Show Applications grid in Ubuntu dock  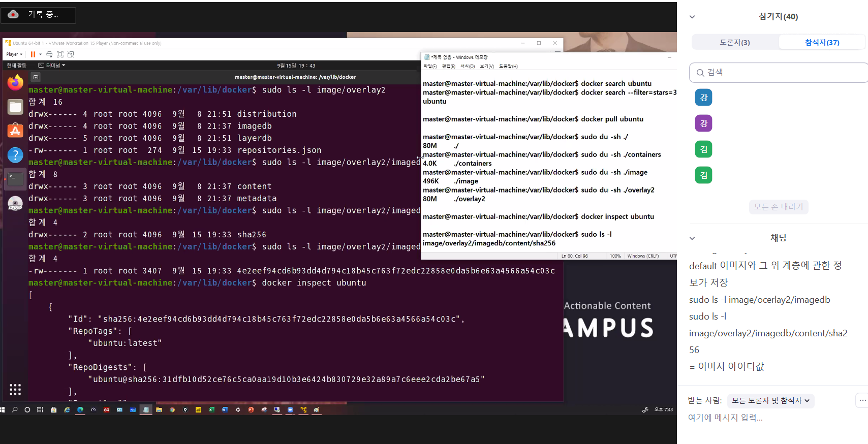15,389
